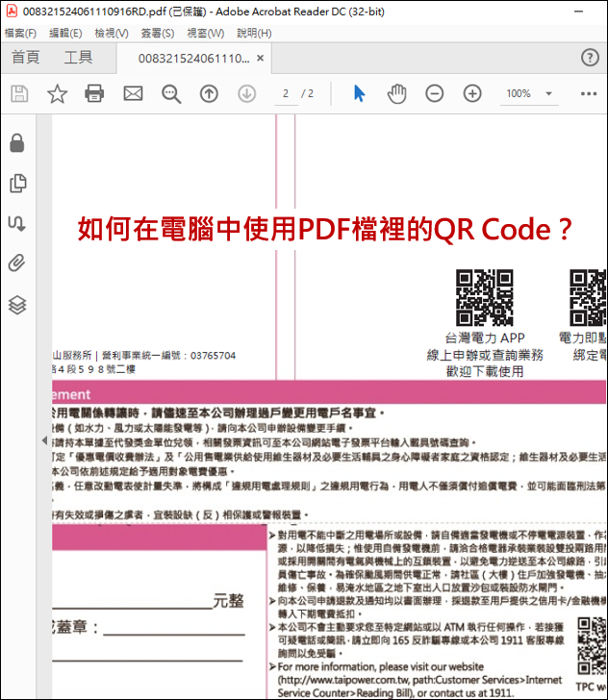Zoom in with the plus circle
This screenshot has height=700, width=608.
(472, 94)
